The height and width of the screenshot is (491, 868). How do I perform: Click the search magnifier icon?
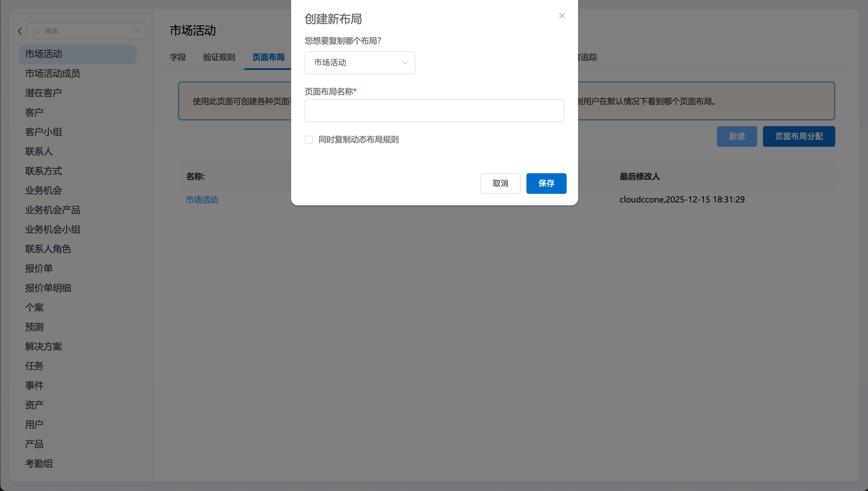click(37, 31)
